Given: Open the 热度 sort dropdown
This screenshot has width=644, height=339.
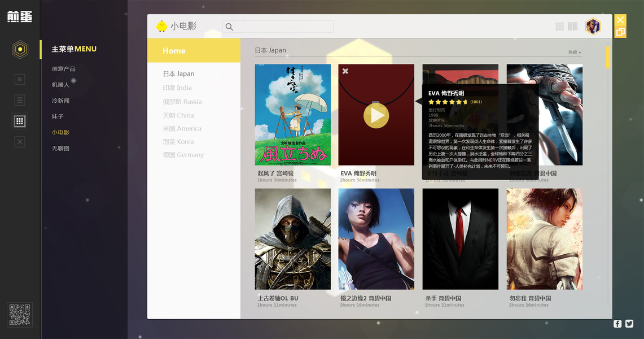Looking at the screenshot, I should [x=575, y=52].
